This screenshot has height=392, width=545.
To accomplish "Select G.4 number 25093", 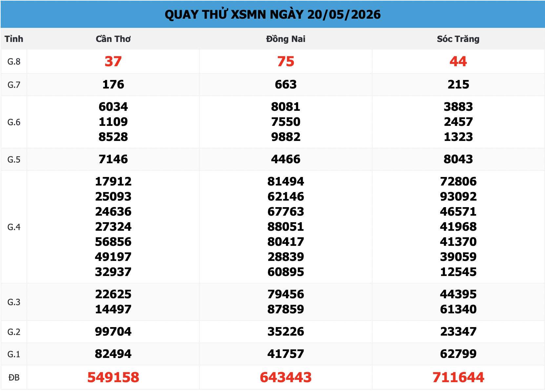I will coord(113,197).
